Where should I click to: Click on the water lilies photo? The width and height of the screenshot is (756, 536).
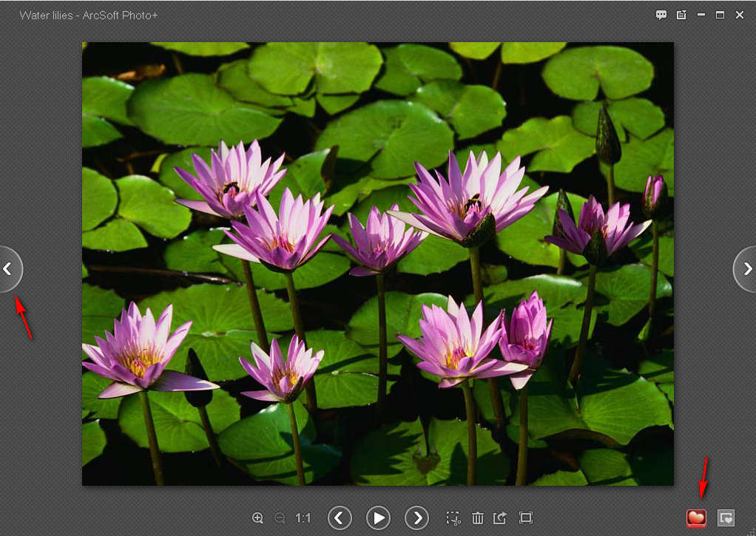tap(377, 263)
